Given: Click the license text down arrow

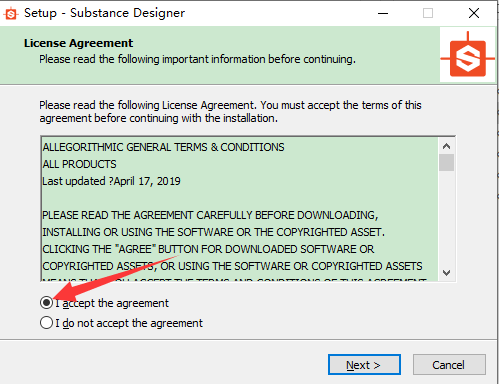Looking at the screenshot, I should [x=446, y=273].
